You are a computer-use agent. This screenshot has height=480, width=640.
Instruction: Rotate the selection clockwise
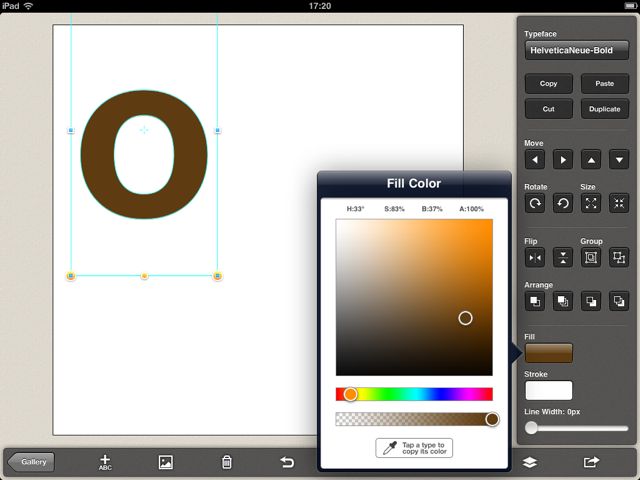[x=535, y=203]
